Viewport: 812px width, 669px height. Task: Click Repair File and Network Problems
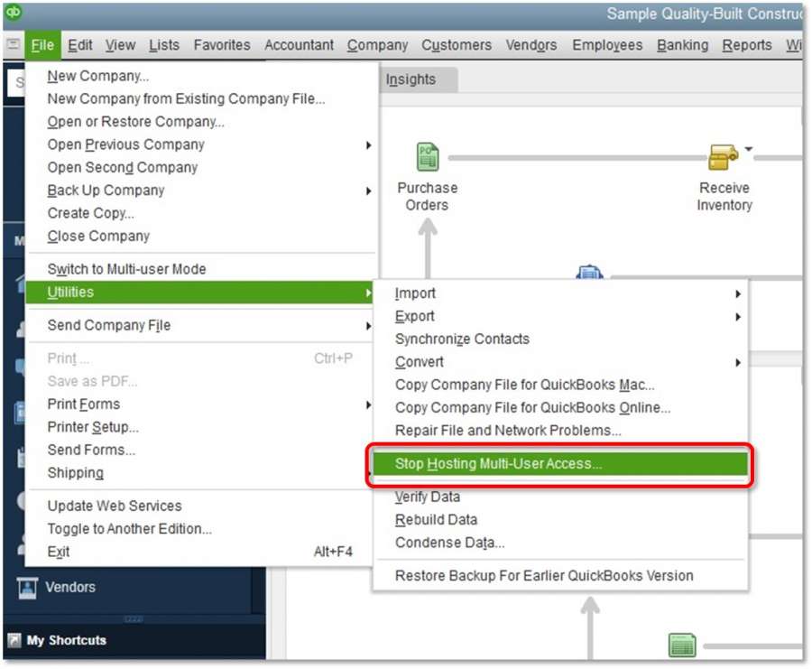pyautogui.click(x=508, y=431)
